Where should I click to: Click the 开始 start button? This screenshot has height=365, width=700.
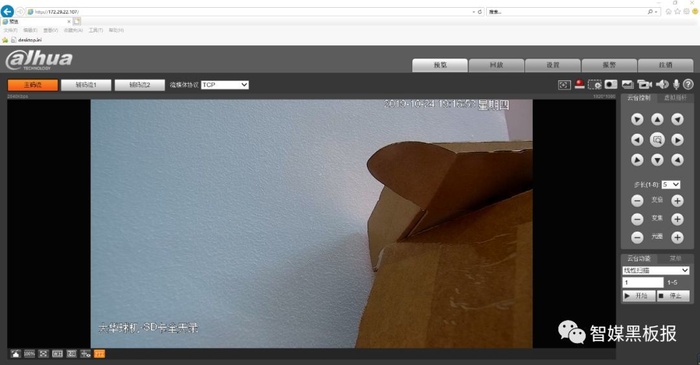click(638, 296)
